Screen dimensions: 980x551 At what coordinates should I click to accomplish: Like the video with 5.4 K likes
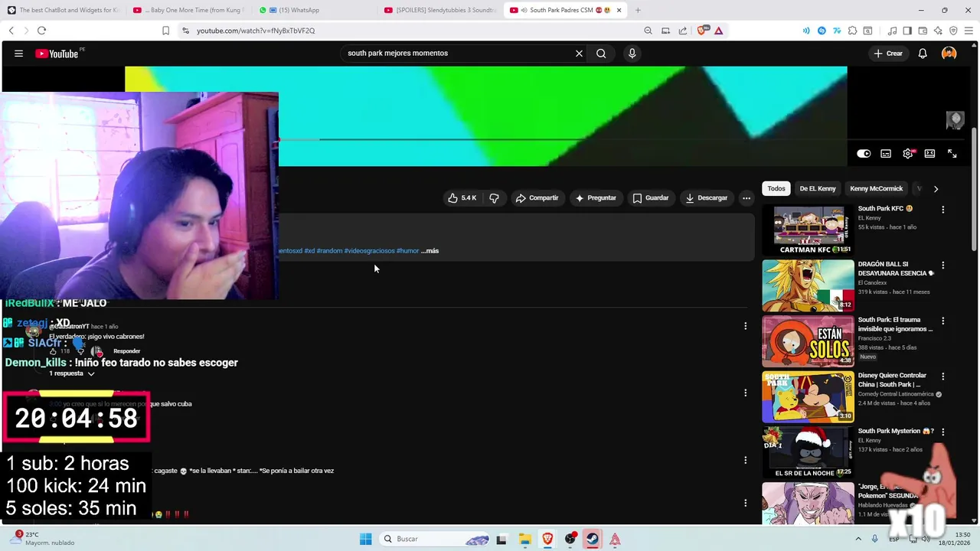[462, 198]
